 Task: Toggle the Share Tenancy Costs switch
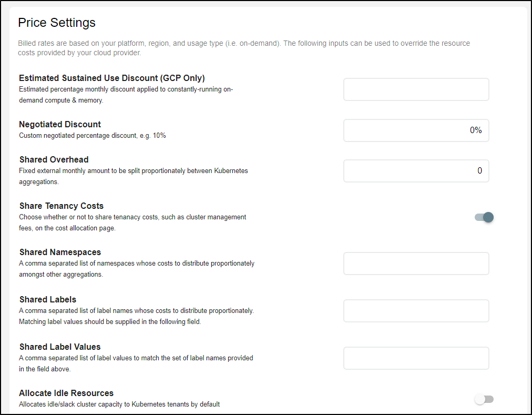(x=484, y=217)
